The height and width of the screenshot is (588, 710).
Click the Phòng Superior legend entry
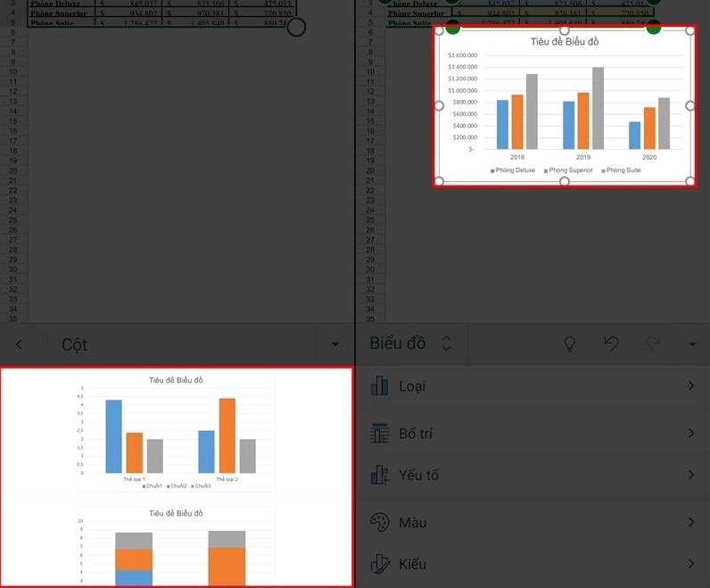[568, 170]
